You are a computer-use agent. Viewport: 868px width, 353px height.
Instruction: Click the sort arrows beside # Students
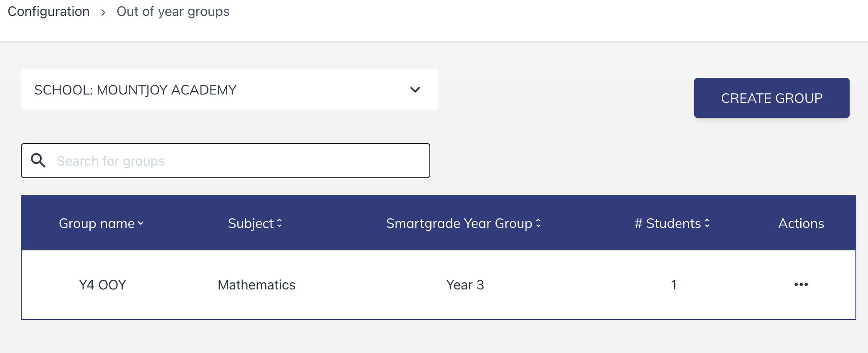coord(707,223)
